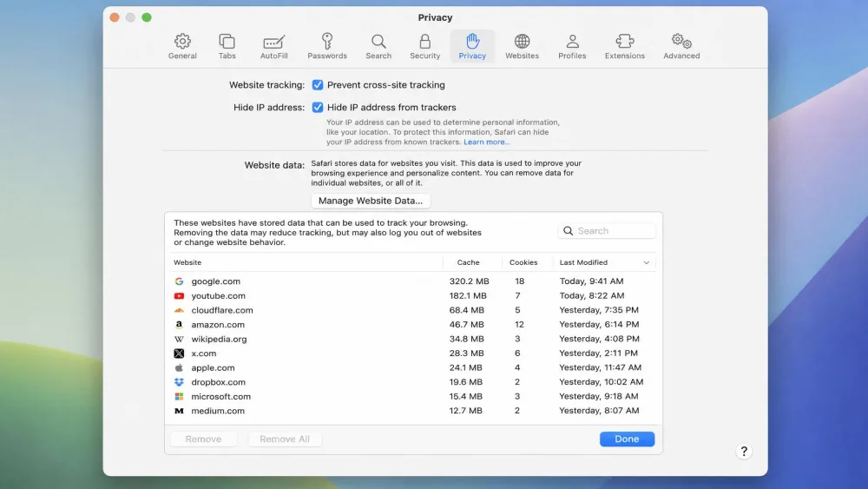Image resolution: width=868 pixels, height=489 pixels.
Task: Click the magnifier icon in search field
Action: point(568,231)
